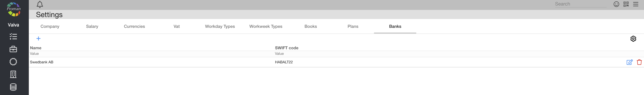This screenshot has height=95, width=644.
Task: Add a new bank with plus icon
Action: click(x=39, y=38)
